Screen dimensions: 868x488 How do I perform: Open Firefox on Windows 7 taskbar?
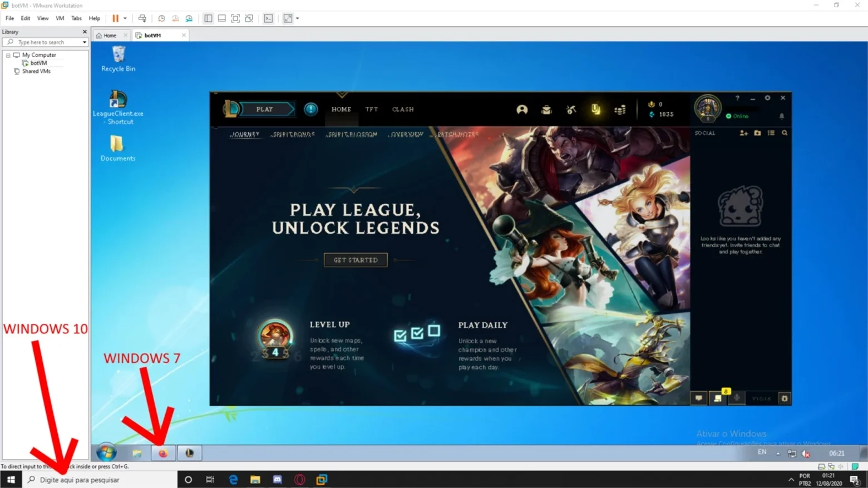163,453
